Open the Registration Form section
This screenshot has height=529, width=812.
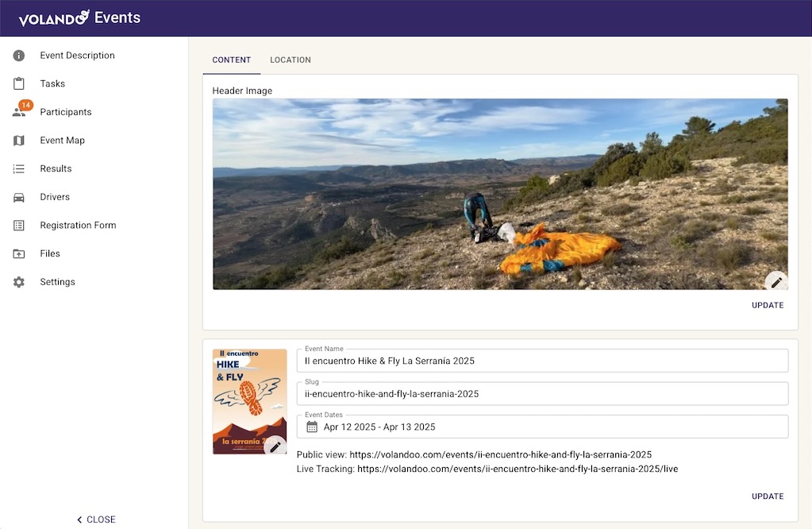[79, 225]
